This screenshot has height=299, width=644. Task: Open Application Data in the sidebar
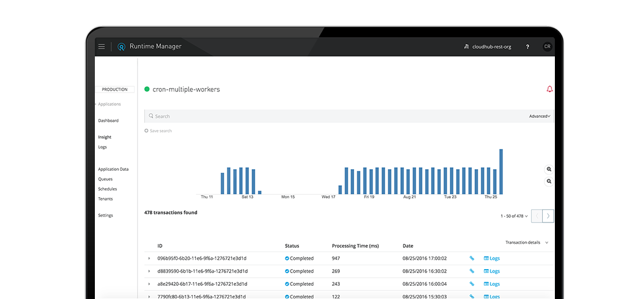tap(113, 169)
